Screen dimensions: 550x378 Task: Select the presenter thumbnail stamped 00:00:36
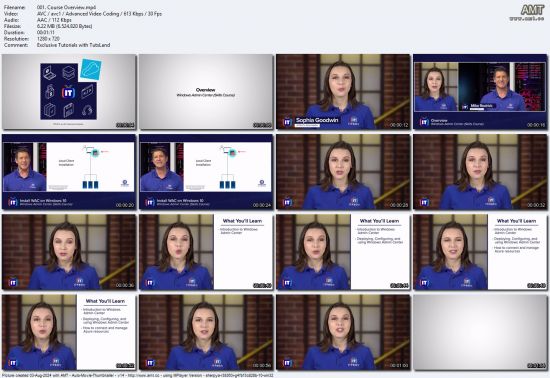pyautogui.click(x=69, y=252)
